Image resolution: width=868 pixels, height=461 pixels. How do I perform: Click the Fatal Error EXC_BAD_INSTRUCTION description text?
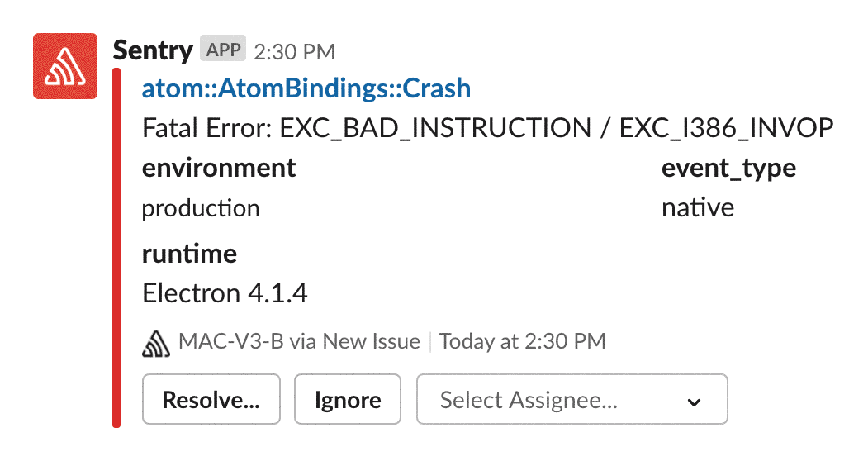pyautogui.click(x=487, y=128)
